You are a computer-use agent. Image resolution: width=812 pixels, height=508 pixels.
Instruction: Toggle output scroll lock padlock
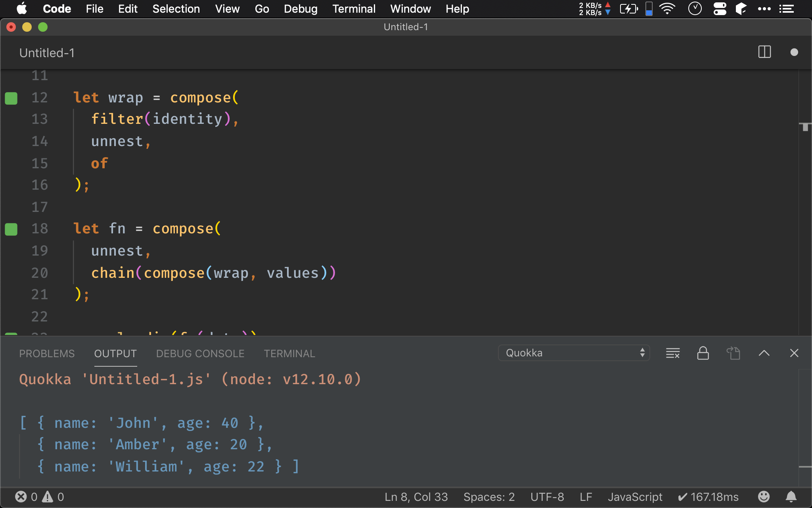(x=703, y=353)
